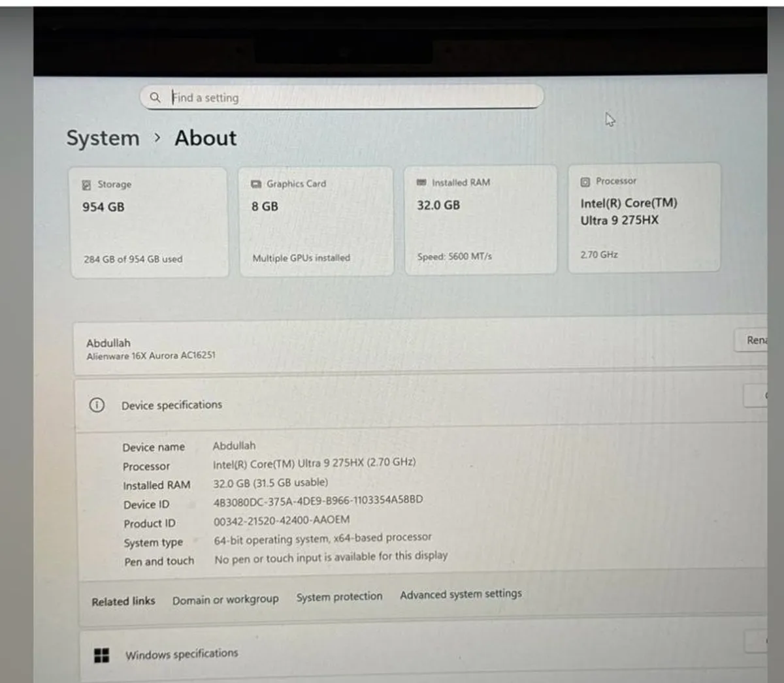Click the Speed: 5600 MT/s RAM text
The height and width of the screenshot is (683, 784).
[x=455, y=257]
